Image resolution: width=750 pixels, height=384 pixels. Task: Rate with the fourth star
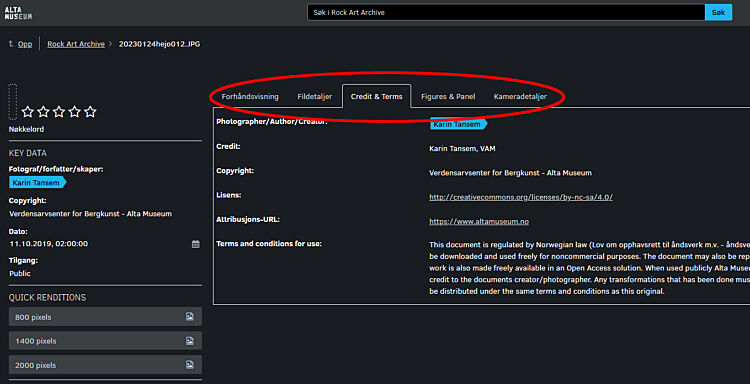tap(75, 112)
